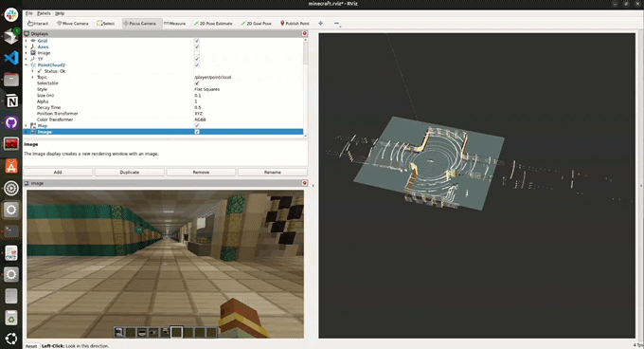The image size is (644, 349).
Task: Toggle the Grid display checkbox
Action: (197, 41)
